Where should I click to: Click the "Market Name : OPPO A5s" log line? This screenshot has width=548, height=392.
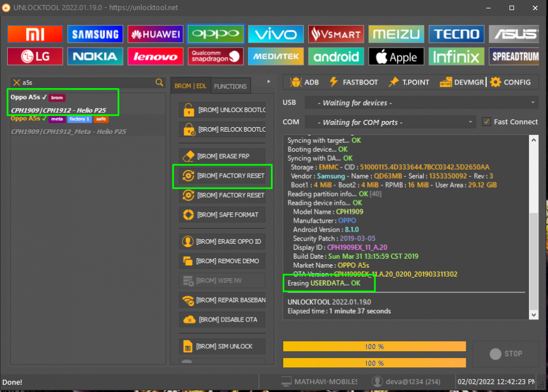tap(331, 265)
